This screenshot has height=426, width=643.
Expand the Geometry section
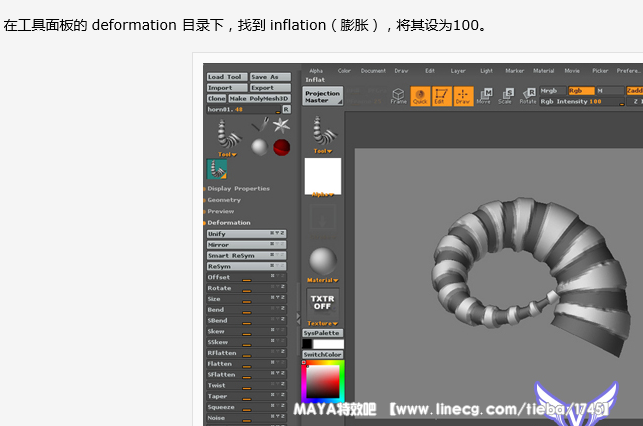(224, 200)
